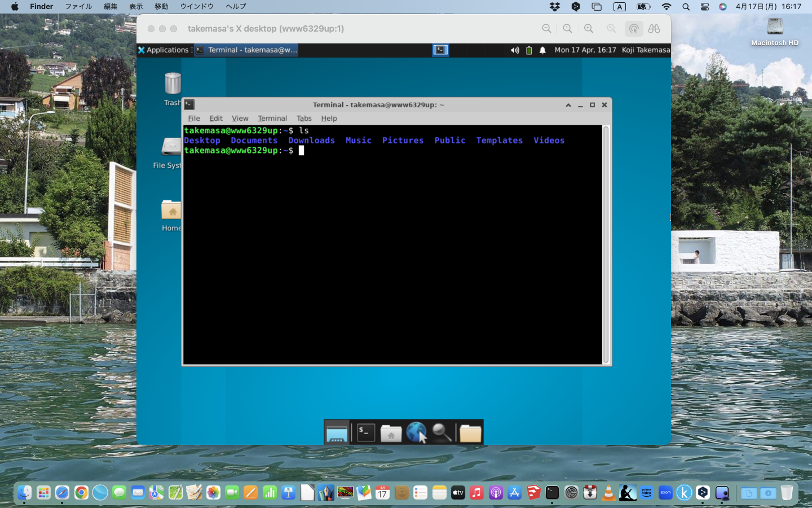Zoom in using the viewer's plus magnifier
The image size is (812, 508).
pos(589,29)
